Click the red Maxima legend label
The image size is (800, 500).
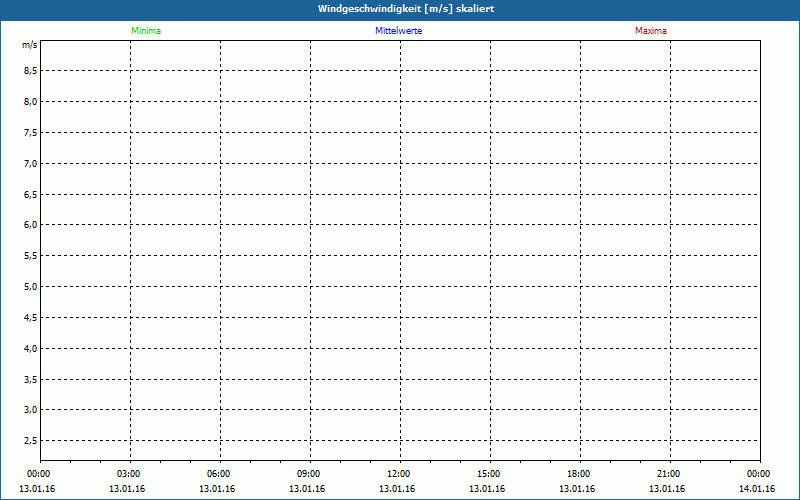pyautogui.click(x=651, y=31)
